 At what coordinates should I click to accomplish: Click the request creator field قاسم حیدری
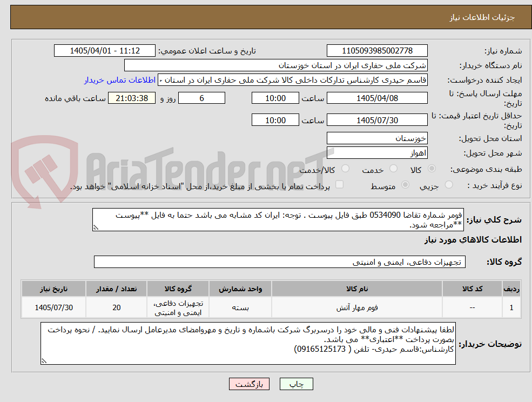pos(292,80)
